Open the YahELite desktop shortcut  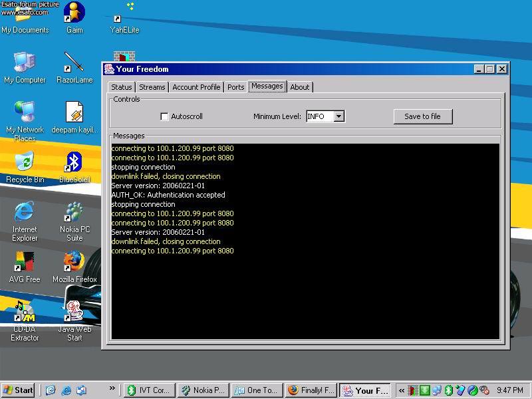124,17
